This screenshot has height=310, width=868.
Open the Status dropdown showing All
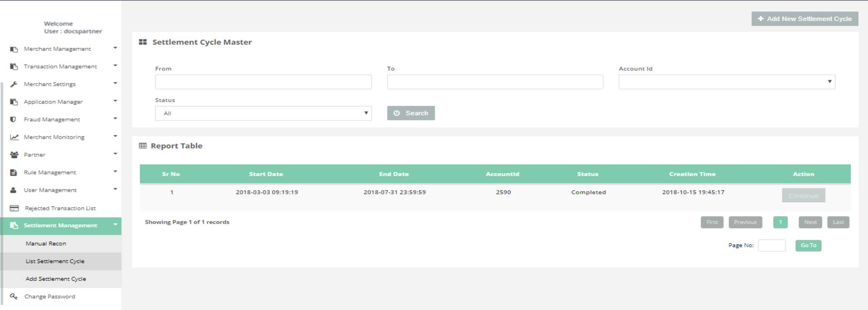point(263,114)
